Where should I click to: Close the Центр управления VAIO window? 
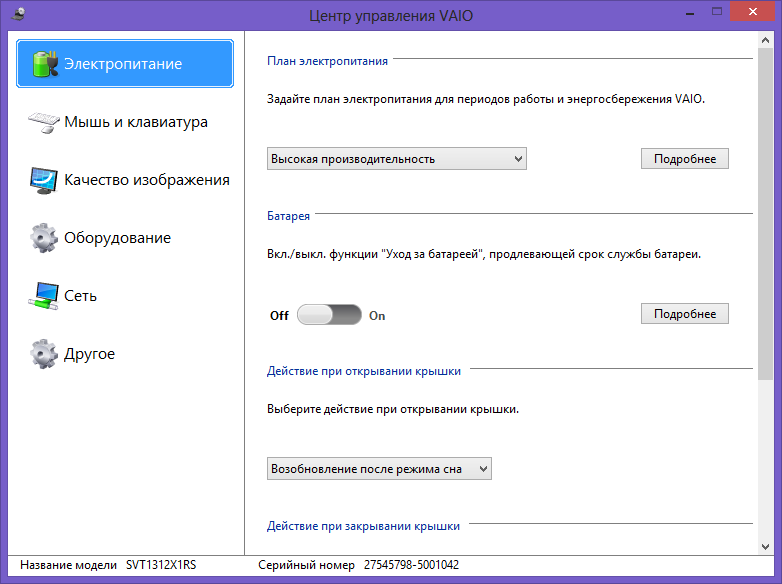tap(753, 11)
